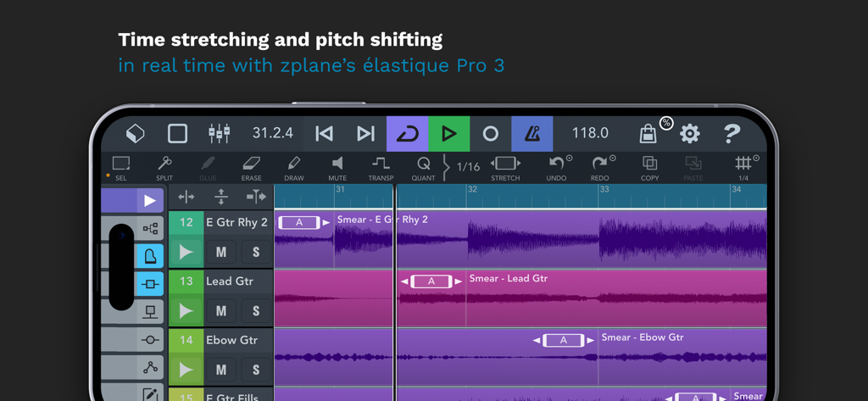Open the TRANSP transpose tool

coord(381,169)
